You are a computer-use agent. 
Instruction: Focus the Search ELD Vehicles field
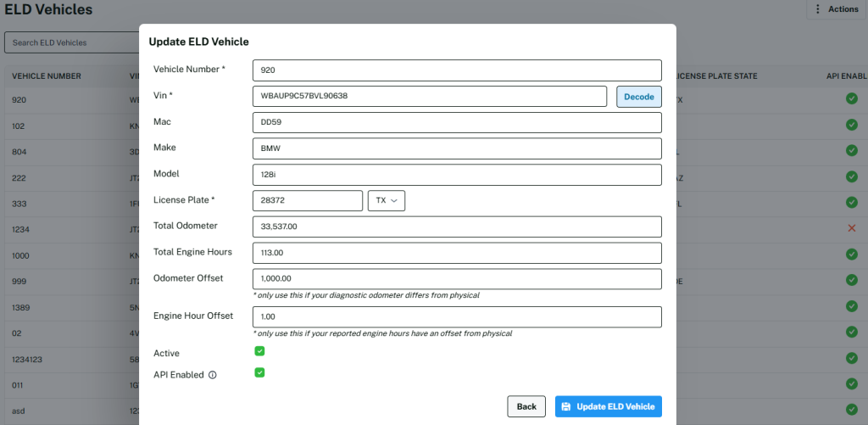pos(72,42)
